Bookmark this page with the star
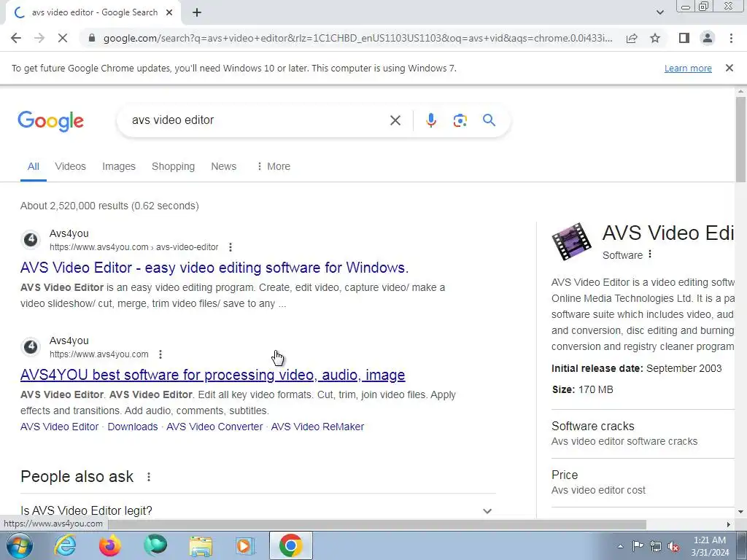This screenshot has width=747, height=560. (655, 38)
